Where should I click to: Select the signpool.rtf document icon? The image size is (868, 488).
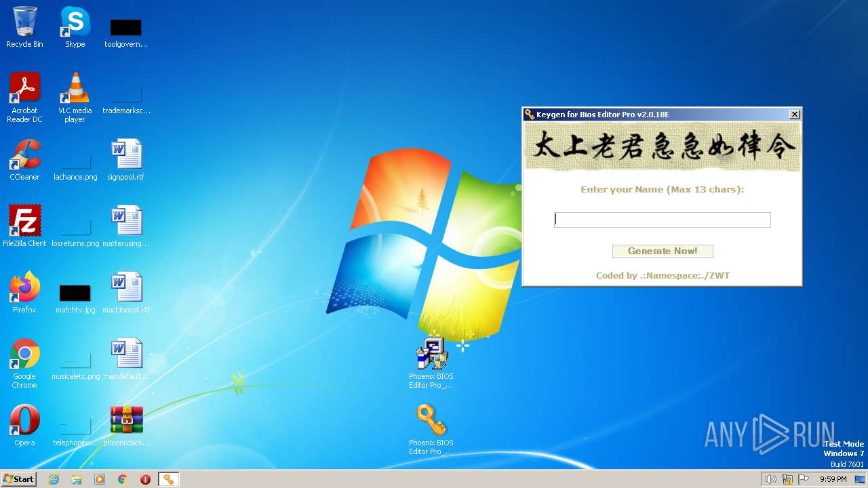(126, 160)
